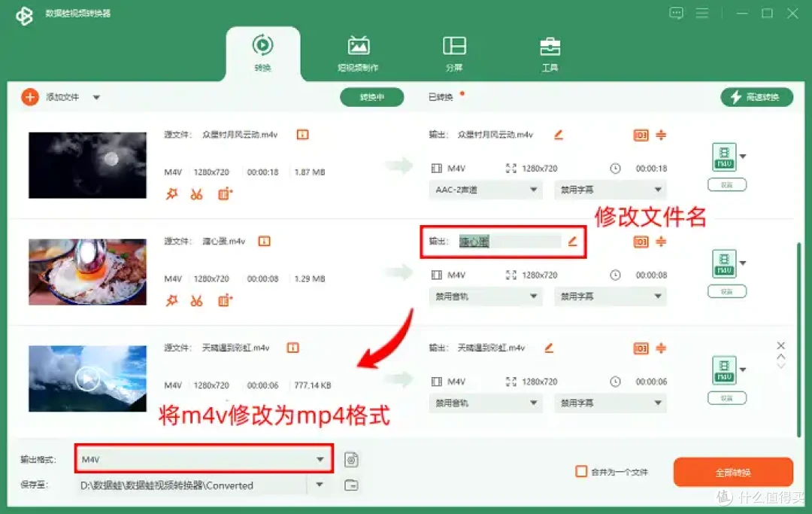Select the 已转换 tab
The width and height of the screenshot is (812, 514).
(441, 97)
